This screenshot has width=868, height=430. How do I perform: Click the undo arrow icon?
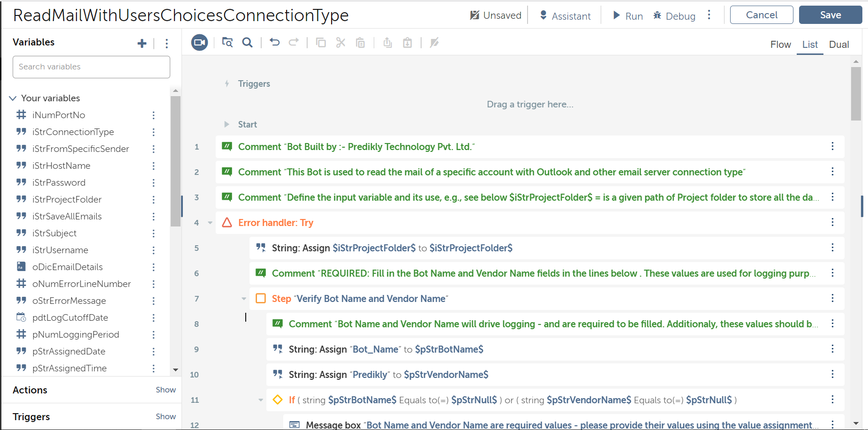274,43
